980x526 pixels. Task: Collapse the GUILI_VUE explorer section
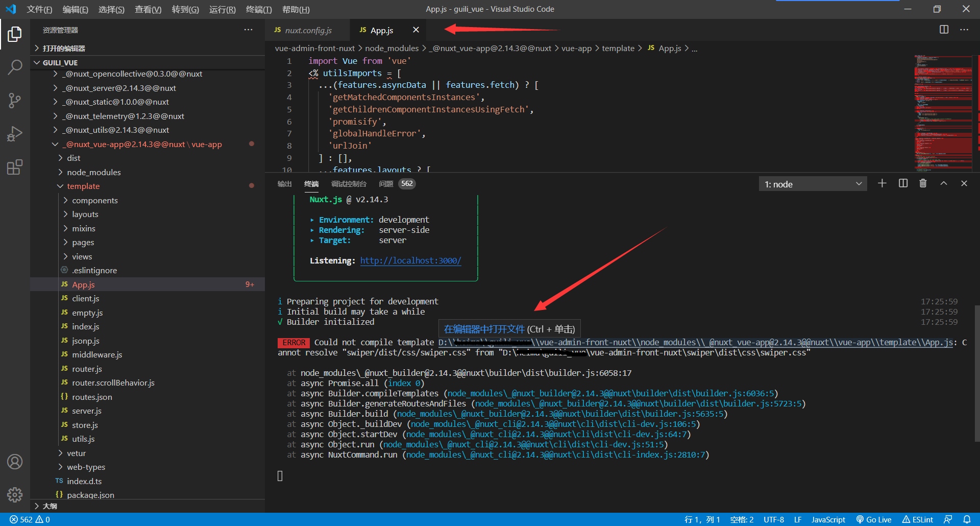coord(148,62)
